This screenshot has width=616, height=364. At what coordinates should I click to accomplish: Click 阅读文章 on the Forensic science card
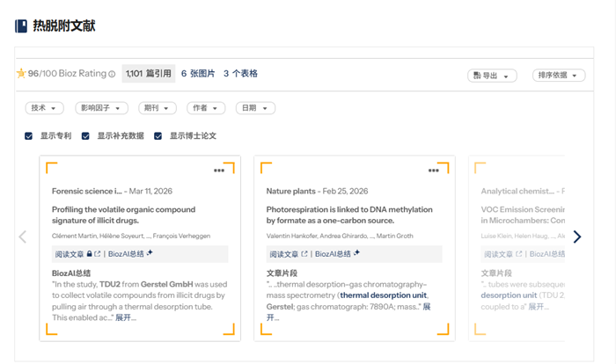tap(69, 254)
